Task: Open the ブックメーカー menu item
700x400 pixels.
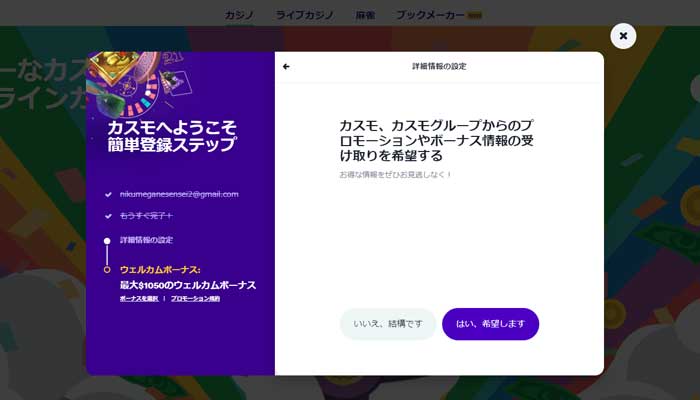Action: [431, 15]
